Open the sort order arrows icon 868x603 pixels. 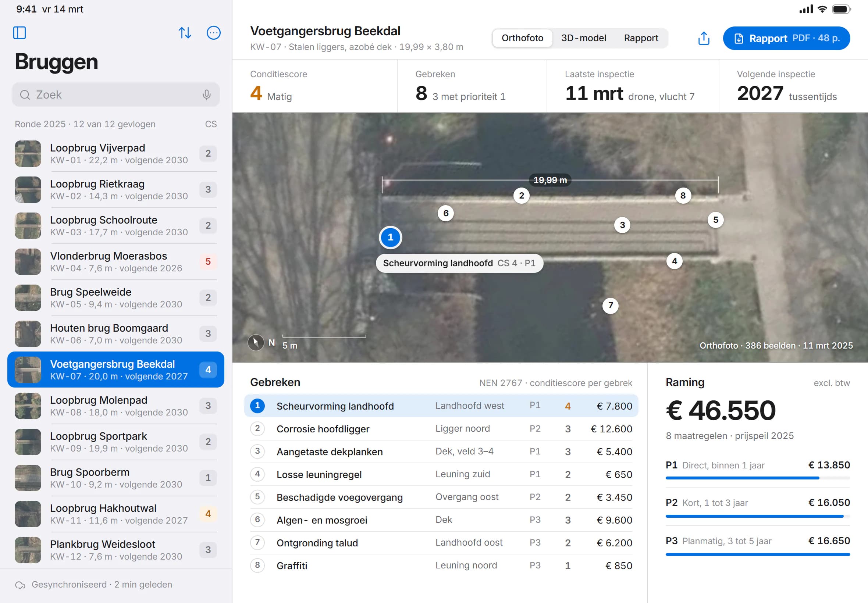[x=185, y=33]
